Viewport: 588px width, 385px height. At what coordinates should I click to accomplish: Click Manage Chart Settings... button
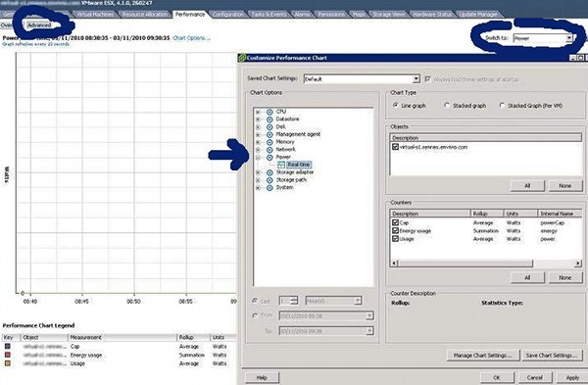click(x=482, y=356)
